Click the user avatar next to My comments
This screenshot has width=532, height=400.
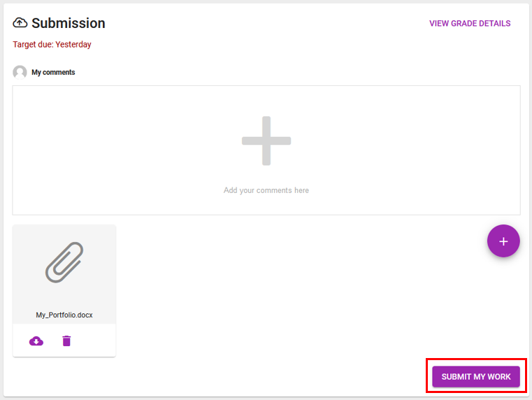point(20,72)
